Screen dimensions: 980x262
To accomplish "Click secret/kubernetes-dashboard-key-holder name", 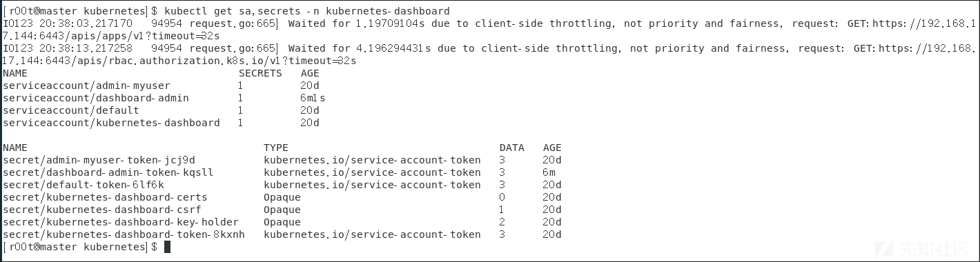I will pos(121,222).
